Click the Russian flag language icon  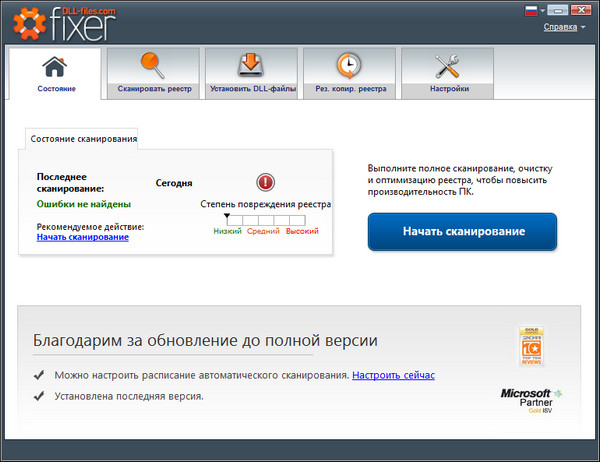coord(531,11)
